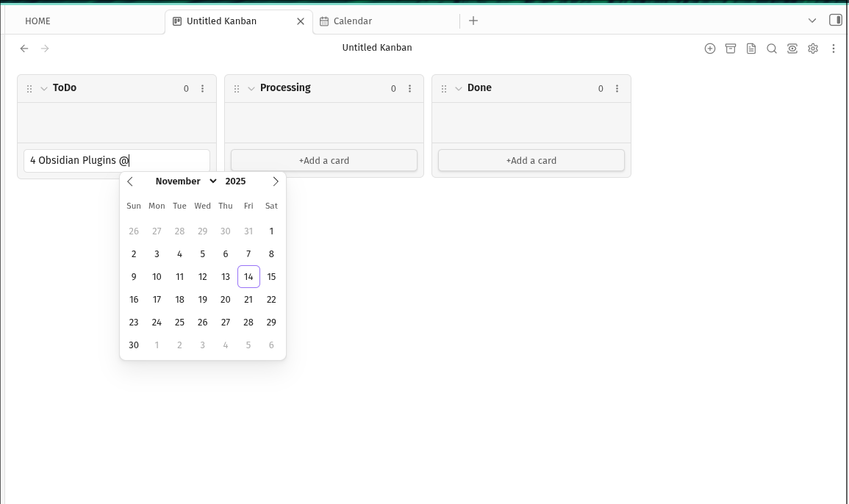Screen dimensions: 849x504
Task: Toggle the right sidebar panel icon
Action: [836, 20]
